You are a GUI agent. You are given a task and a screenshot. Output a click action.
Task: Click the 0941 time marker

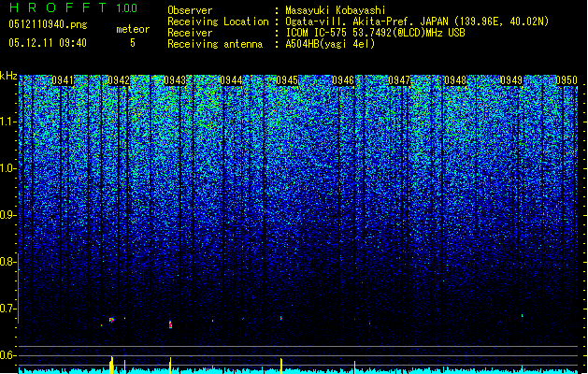tap(63, 80)
